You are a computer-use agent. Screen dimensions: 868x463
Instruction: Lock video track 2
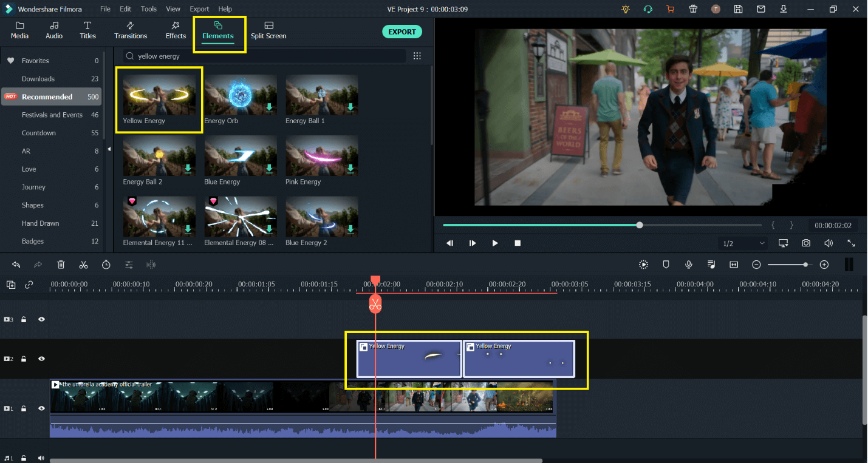[24, 359]
